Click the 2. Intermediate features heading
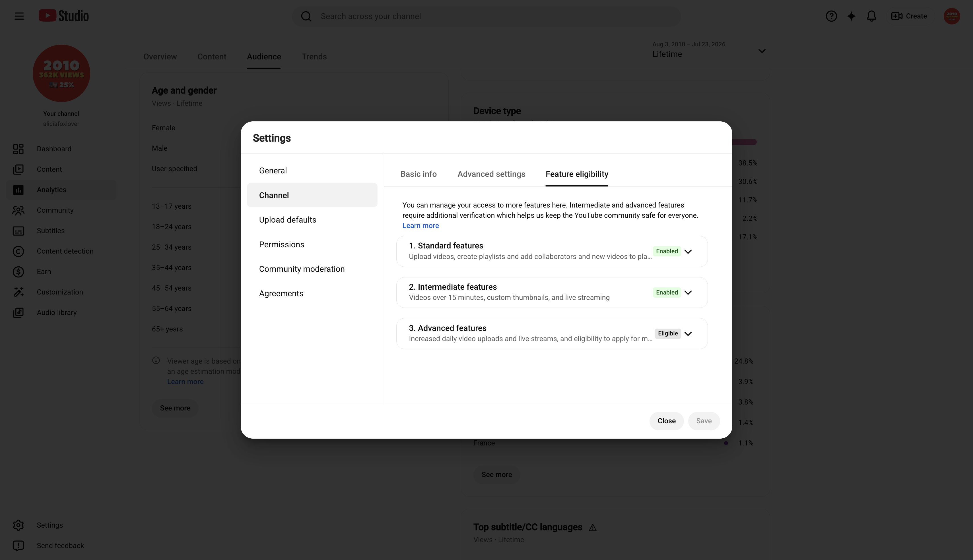This screenshot has height=560, width=973. click(453, 287)
